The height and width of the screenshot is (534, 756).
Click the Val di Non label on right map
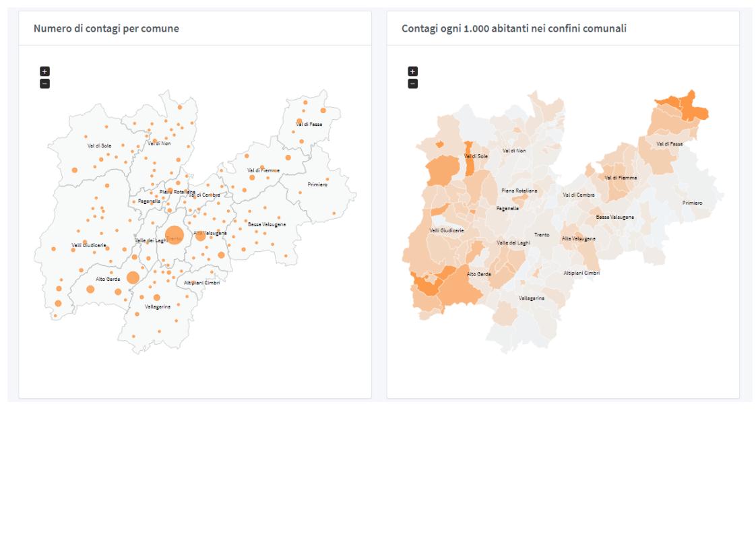click(x=514, y=150)
